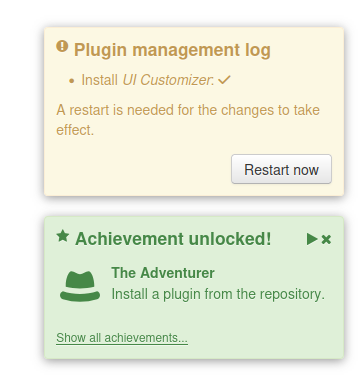Click the play arrow beside the close icon

point(312,239)
